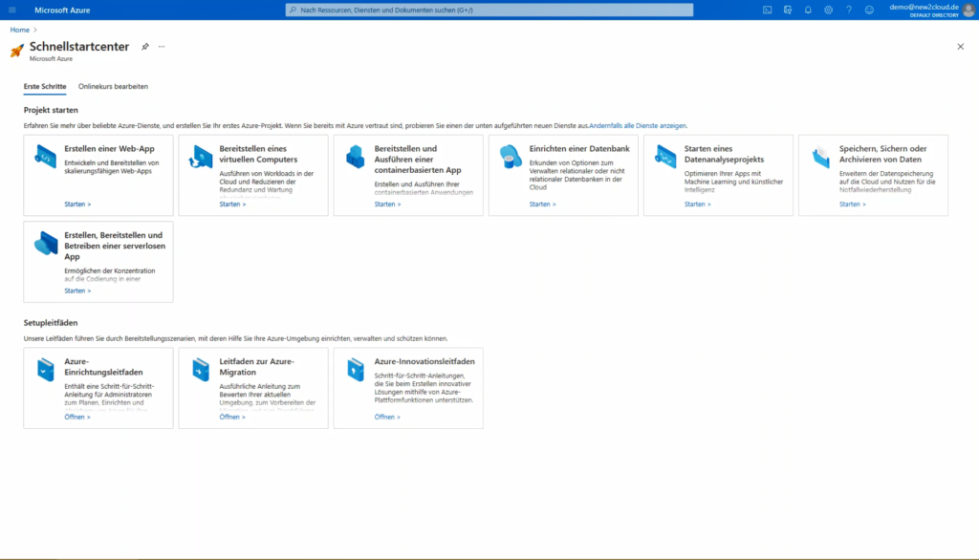
Task: Switch to Onlinekurs bearbeiten tab
Action: (x=113, y=87)
